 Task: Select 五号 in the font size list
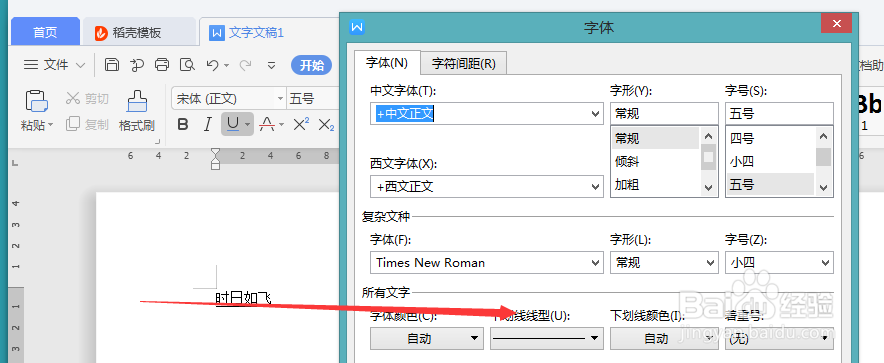(770, 184)
